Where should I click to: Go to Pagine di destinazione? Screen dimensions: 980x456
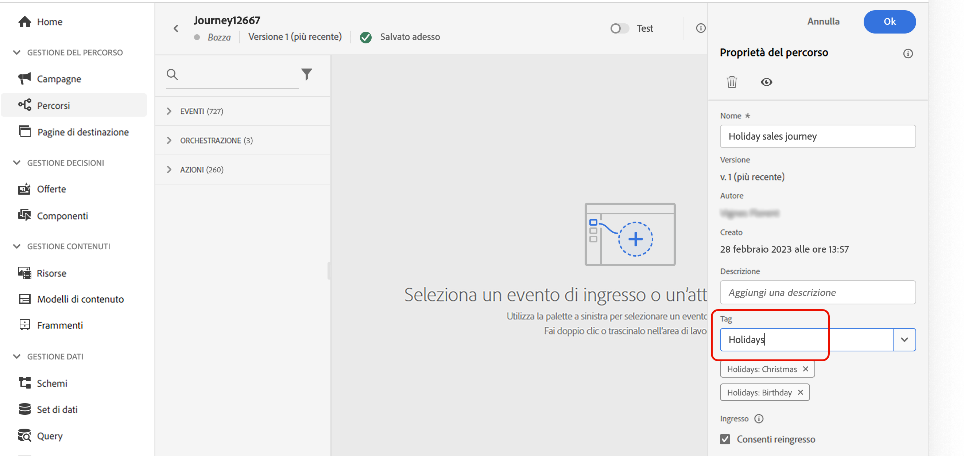[x=82, y=132]
